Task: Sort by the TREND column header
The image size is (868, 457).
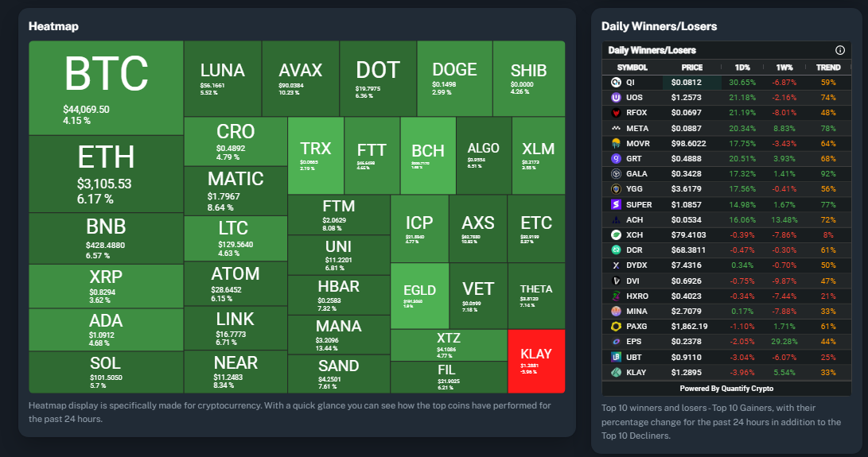Action: (x=827, y=67)
